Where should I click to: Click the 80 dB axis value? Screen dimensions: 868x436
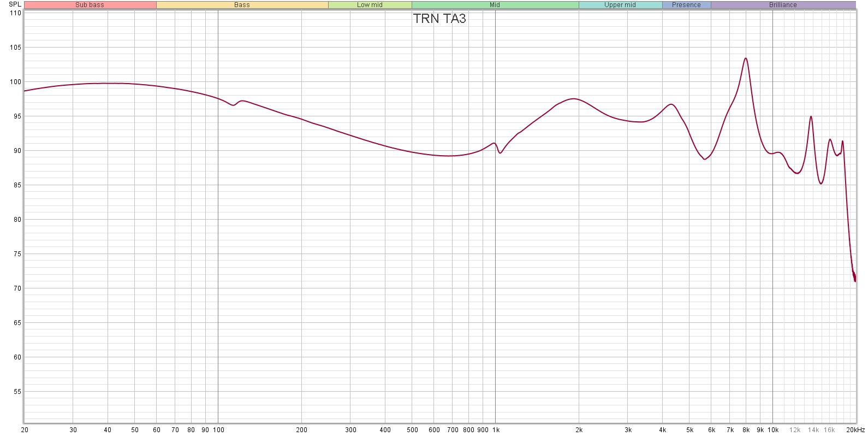tap(17, 220)
